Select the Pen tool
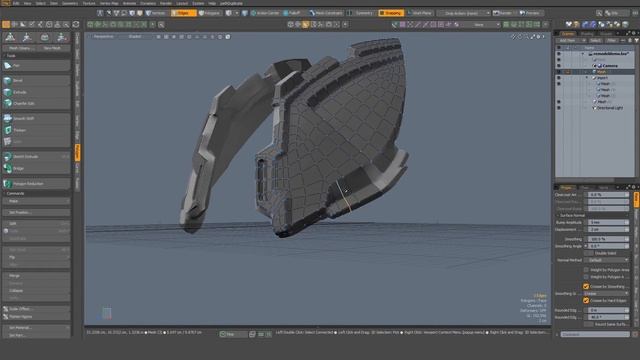Viewport: 640px width, 360px height. [36, 65]
